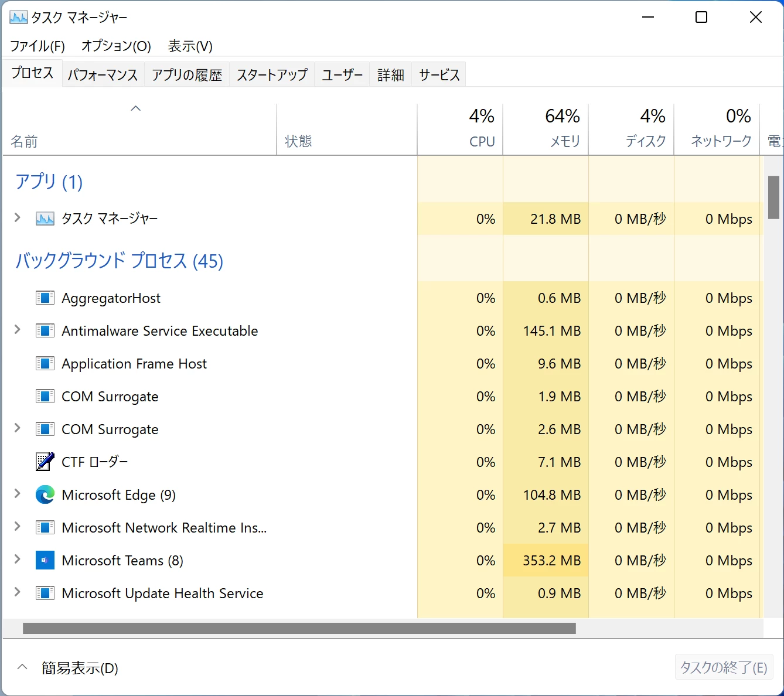Click the Task Manager title bar icon
This screenshot has width=784, height=696.
click(x=19, y=17)
